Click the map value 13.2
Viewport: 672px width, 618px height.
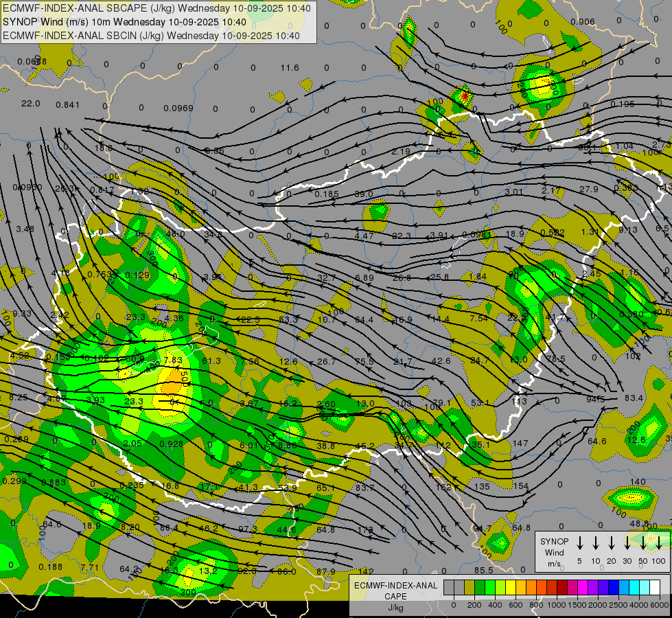tap(208, 571)
